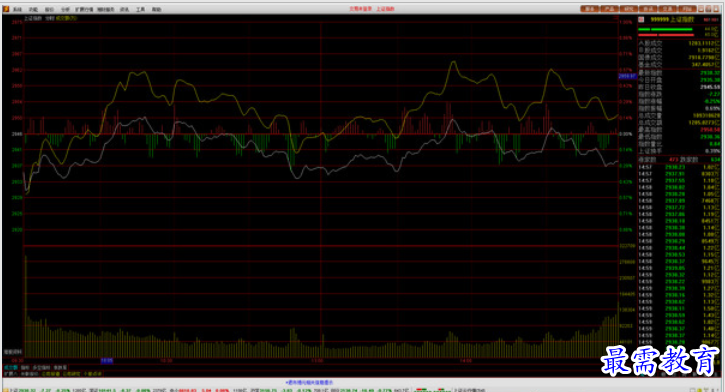The width and height of the screenshot is (725, 392).
Task: Click the 今日开盘 row
Action: click(679, 80)
